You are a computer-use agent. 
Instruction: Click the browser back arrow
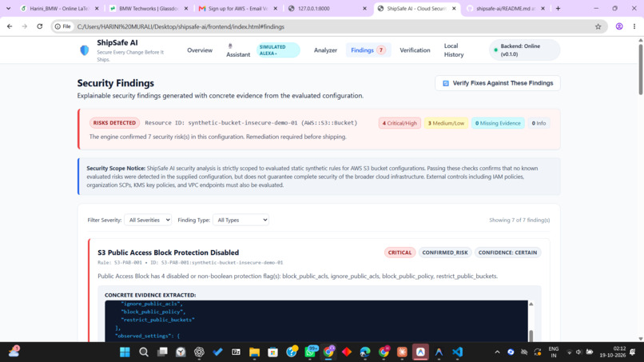(x=10, y=26)
